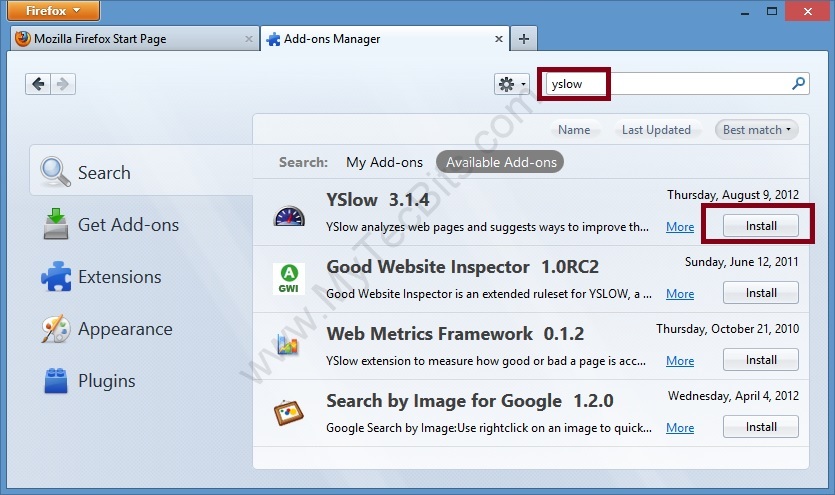Click the Get Add-ons download icon
The height and width of the screenshot is (495, 835).
click(56, 224)
